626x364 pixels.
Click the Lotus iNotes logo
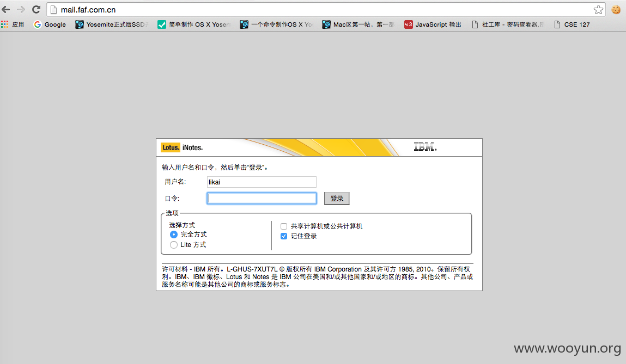pos(182,147)
